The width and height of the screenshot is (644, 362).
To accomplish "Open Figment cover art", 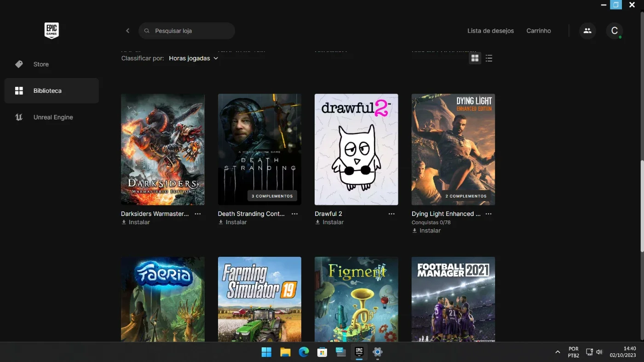I will [x=356, y=299].
